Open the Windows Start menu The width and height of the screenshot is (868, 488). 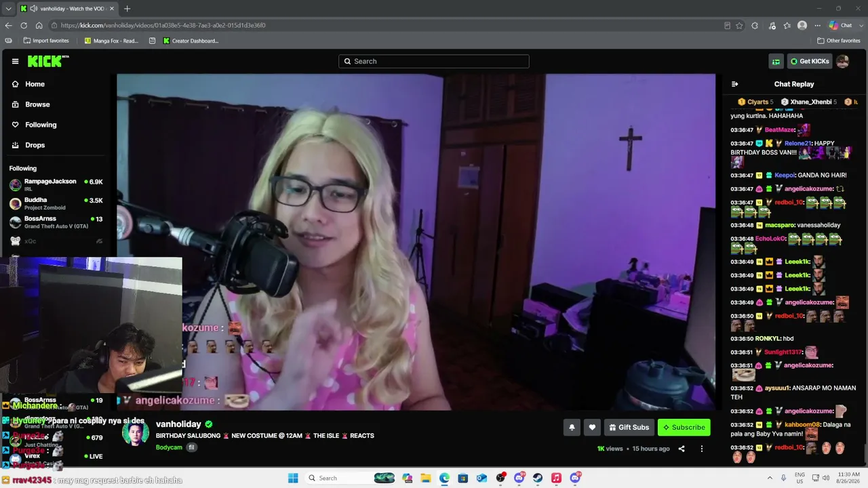pyautogui.click(x=293, y=478)
